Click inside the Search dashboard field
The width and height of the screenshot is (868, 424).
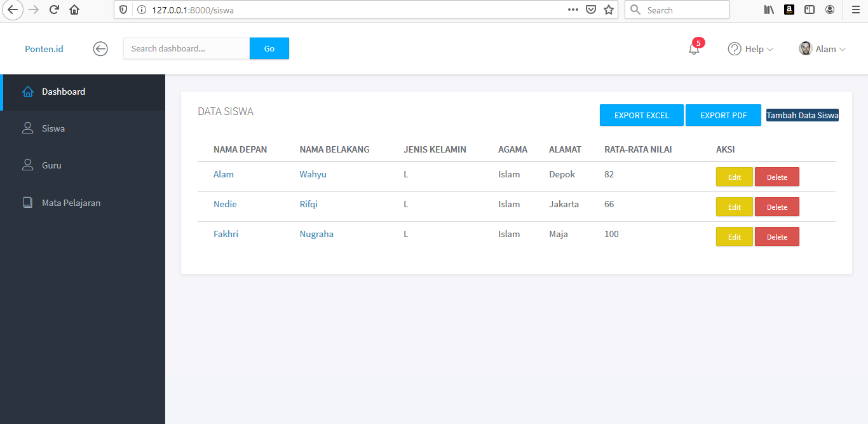186,48
